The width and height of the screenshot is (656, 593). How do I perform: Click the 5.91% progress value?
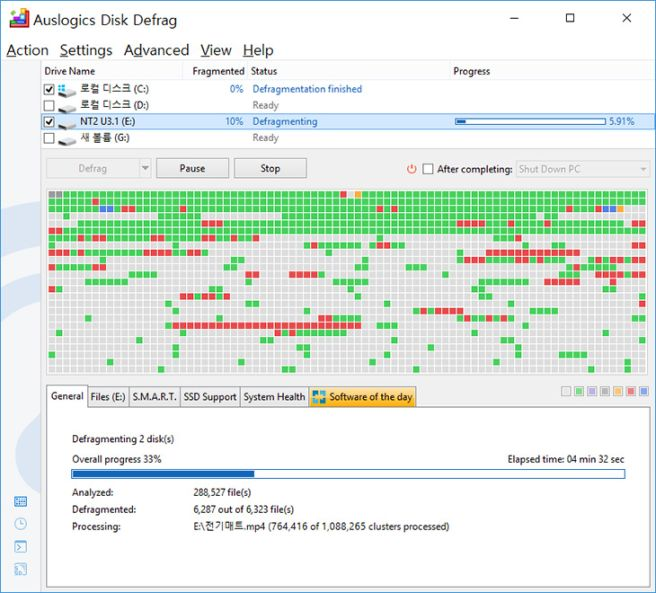tap(622, 121)
